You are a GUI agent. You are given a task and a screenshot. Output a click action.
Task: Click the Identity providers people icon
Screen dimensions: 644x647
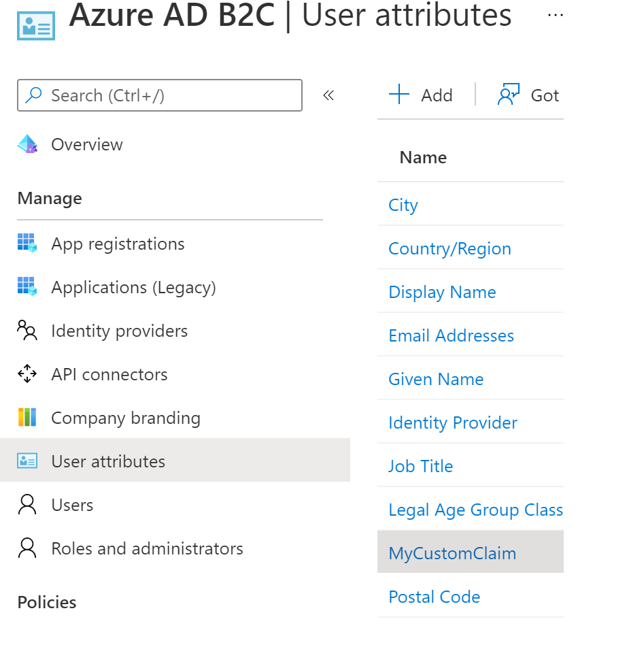point(27,331)
